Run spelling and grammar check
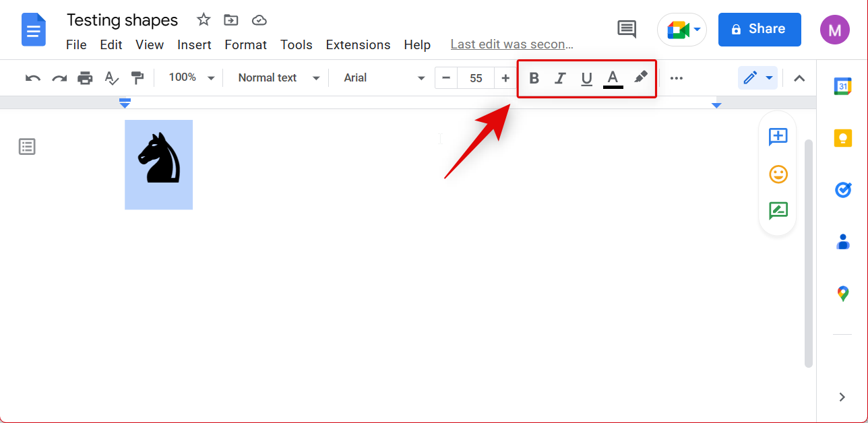The image size is (868, 423). click(x=111, y=78)
